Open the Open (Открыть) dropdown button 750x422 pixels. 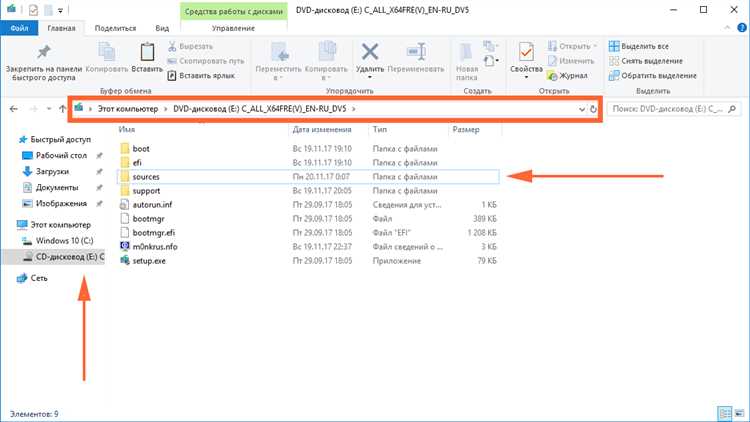tap(573, 46)
